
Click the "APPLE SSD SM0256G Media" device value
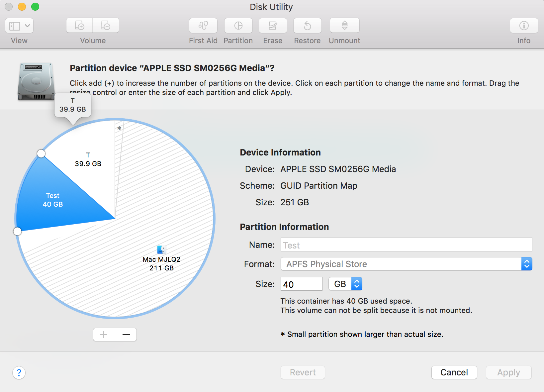[338, 169]
